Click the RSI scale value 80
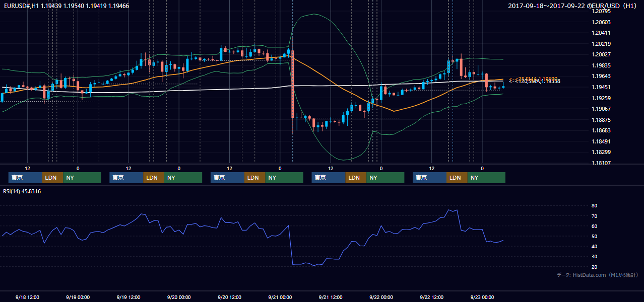 pos(595,206)
